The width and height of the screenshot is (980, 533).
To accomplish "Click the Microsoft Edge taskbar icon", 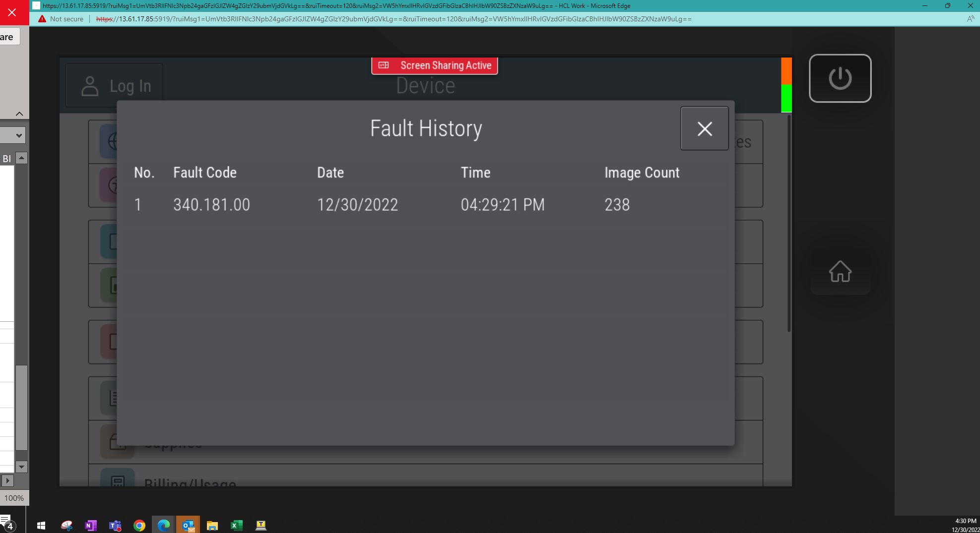I will pos(164,525).
